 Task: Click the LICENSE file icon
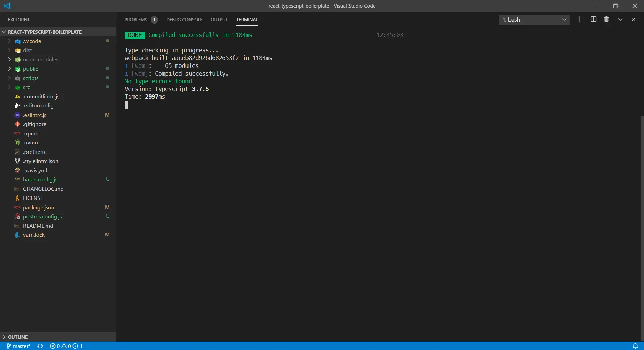pyautogui.click(x=17, y=198)
